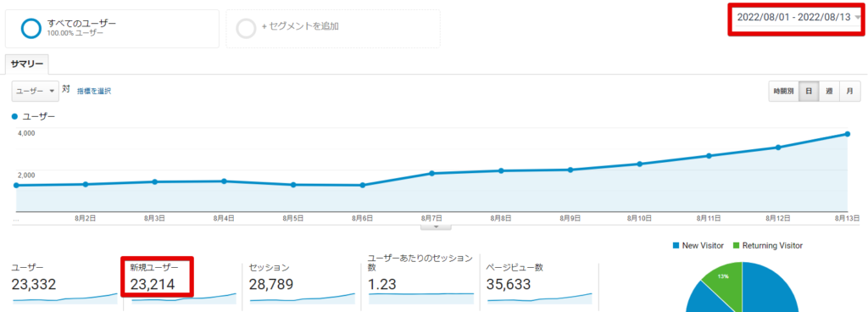The height and width of the screenshot is (312, 868).
Task: Add a segment via + セグメントを追加
Action: (x=333, y=29)
